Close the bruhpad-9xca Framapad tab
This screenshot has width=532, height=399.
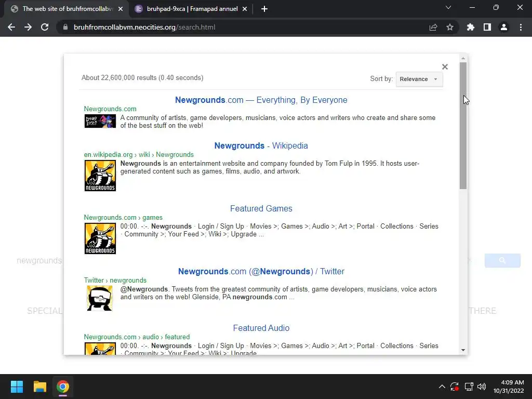(x=245, y=9)
